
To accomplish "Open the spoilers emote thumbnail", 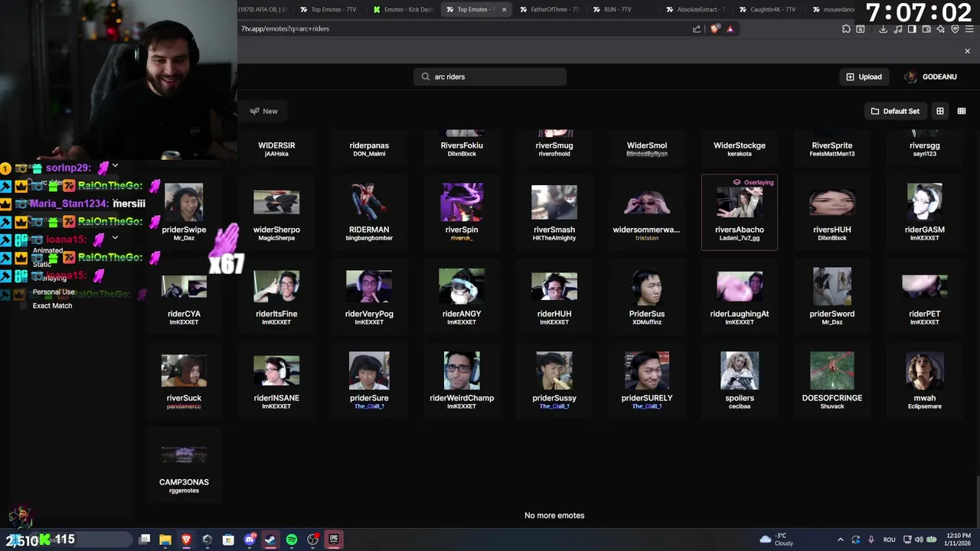I will tap(740, 370).
